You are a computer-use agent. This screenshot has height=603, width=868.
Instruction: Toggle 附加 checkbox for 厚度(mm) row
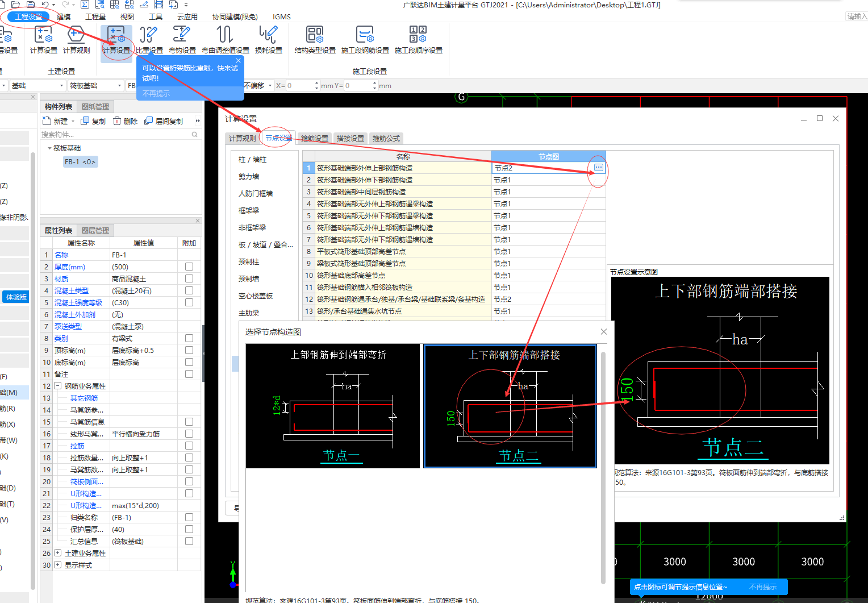(x=189, y=267)
